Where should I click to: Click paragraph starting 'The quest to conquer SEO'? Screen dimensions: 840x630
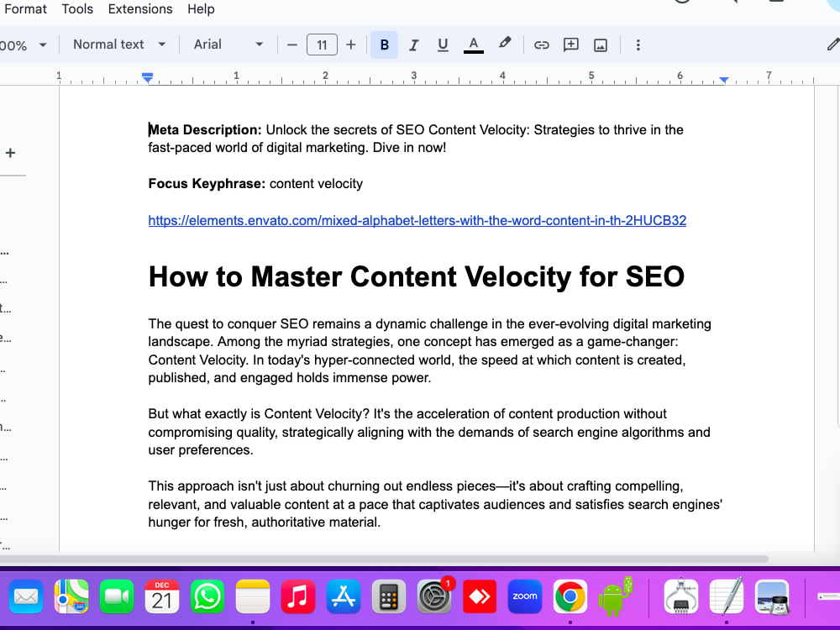pyautogui.click(x=429, y=351)
